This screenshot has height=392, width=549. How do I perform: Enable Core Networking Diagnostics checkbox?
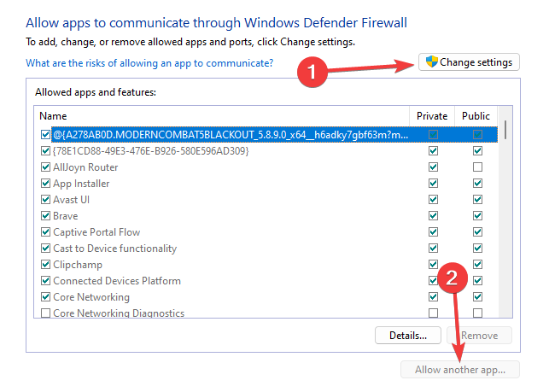coord(45,313)
